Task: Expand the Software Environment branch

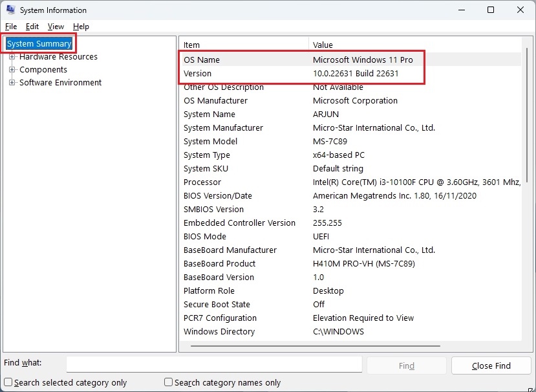Action: [12, 82]
